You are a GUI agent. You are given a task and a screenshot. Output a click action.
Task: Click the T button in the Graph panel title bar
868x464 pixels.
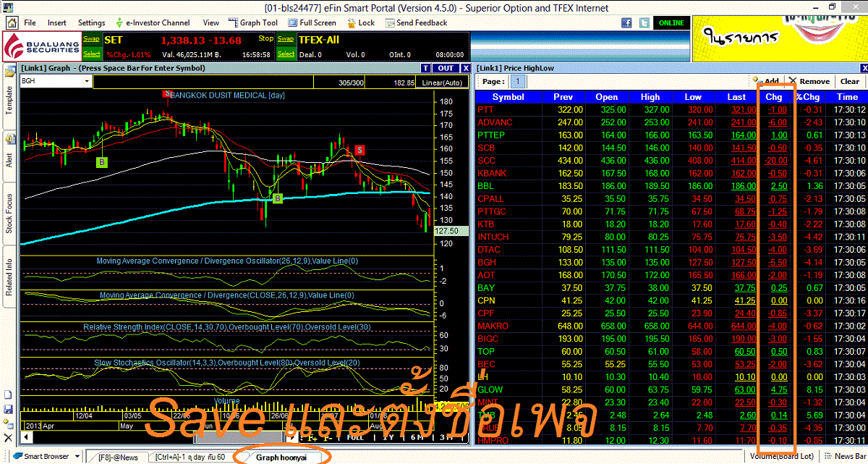click(425, 68)
